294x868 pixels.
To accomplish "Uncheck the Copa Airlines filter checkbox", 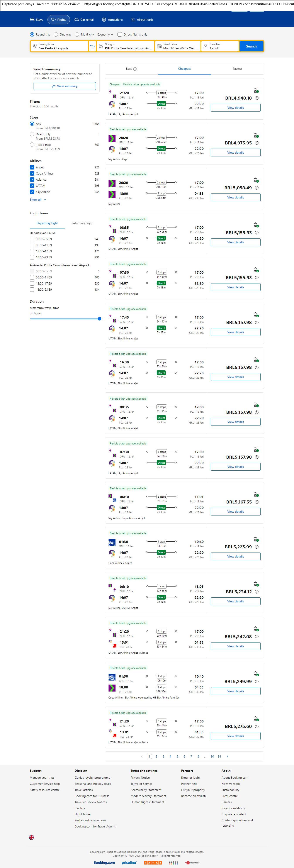I will pyautogui.click(x=32, y=173).
